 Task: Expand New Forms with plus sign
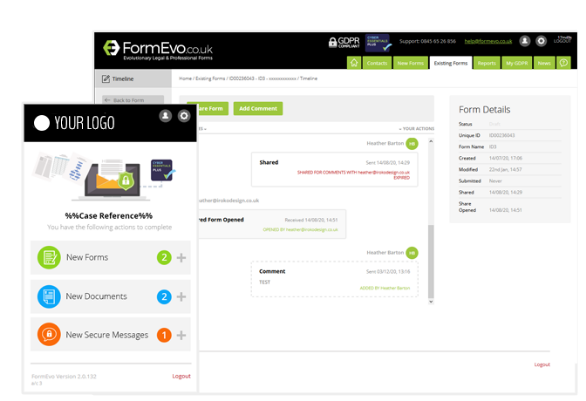(x=181, y=257)
